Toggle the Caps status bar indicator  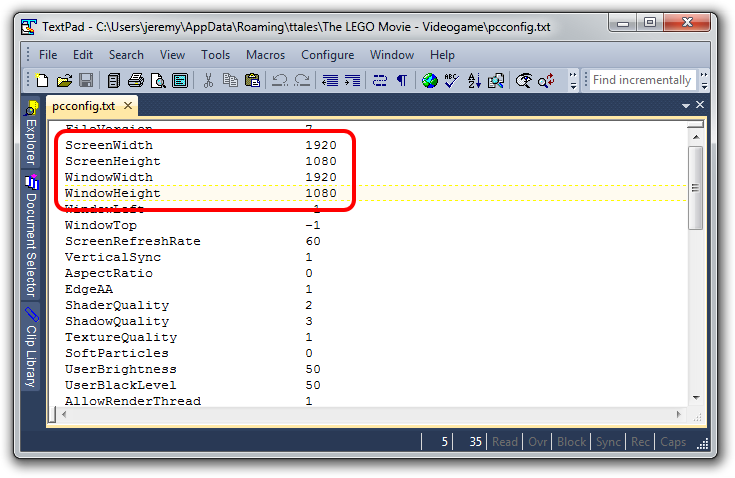point(673,442)
